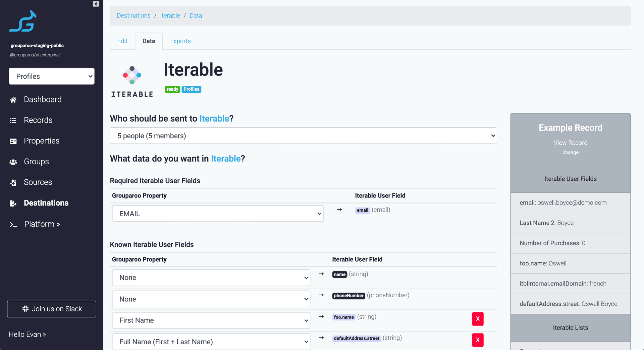This screenshot has height=350, width=644.
Task: Click the Data breadcrumb link
Action: (196, 15)
